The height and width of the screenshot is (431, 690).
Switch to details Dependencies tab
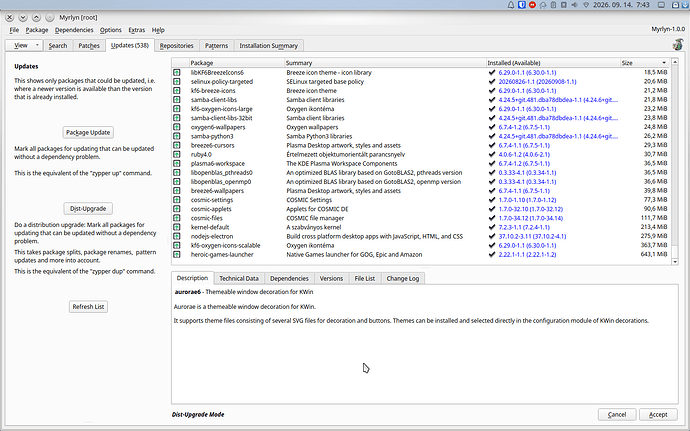(289, 278)
